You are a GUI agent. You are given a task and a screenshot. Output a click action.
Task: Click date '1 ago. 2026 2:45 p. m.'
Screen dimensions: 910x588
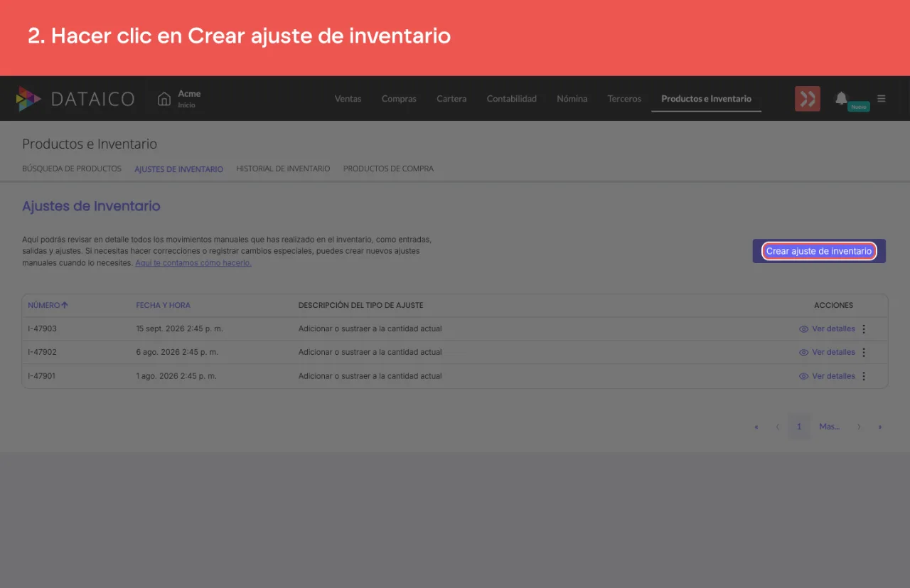coord(176,376)
